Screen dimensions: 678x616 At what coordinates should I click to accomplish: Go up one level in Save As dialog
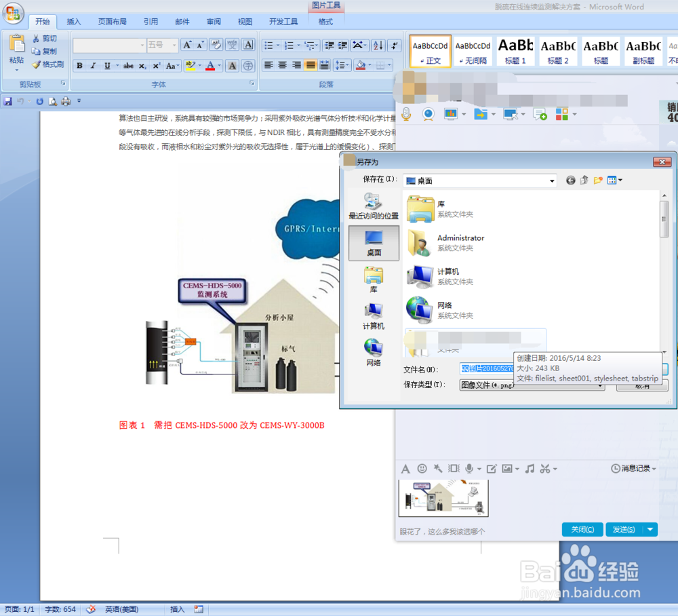pyautogui.click(x=584, y=180)
